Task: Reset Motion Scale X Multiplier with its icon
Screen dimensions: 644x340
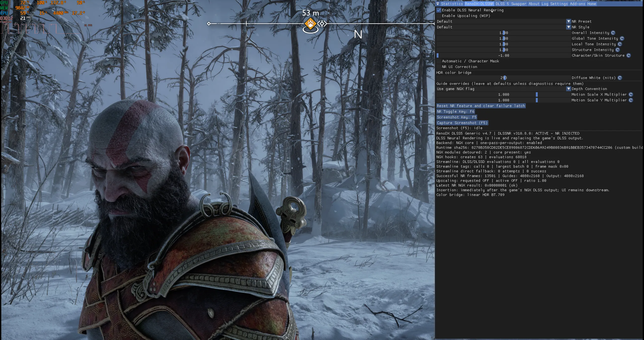Action: point(631,94)
